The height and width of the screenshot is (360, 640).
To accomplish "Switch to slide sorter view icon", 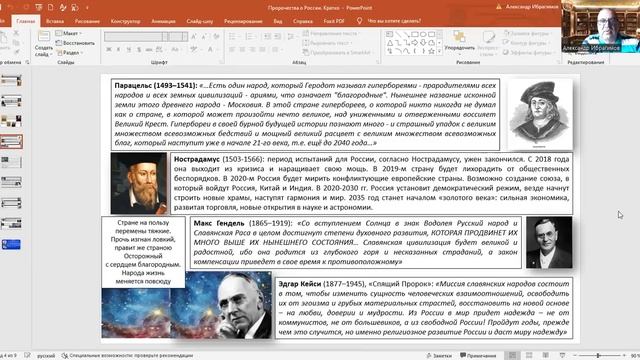I will [x=529, y=356].
